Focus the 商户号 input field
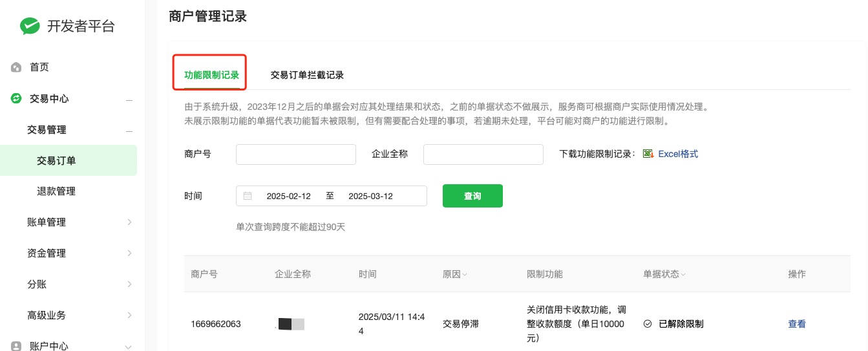Viewport: 868px width, 351px height. [296, 154]
